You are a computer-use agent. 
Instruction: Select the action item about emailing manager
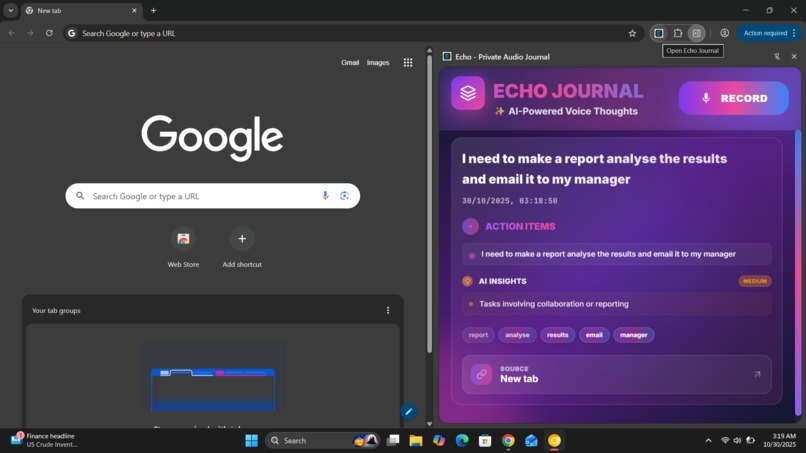tap(616, 254)
